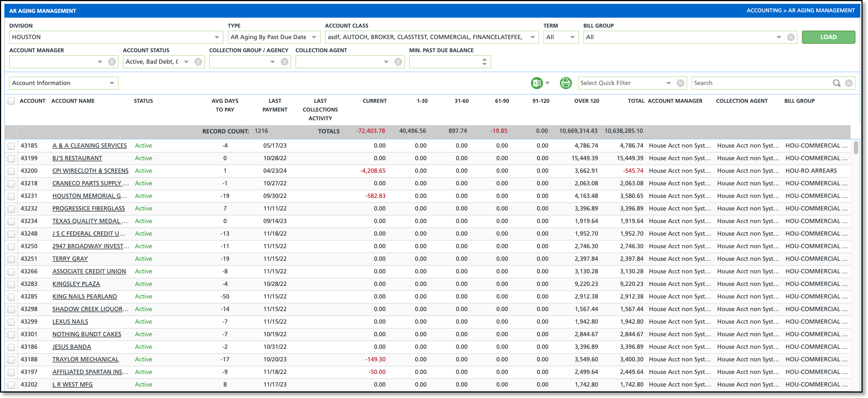Screen dimensions: 868x398
Task: Open the Account Information view dropdown
Action: click(112, 83)
